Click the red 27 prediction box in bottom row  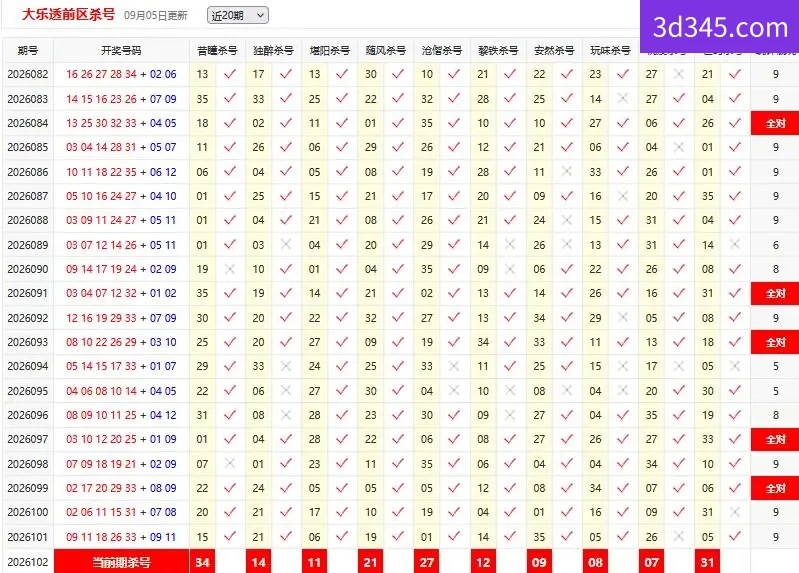click(x=427, y=562)
